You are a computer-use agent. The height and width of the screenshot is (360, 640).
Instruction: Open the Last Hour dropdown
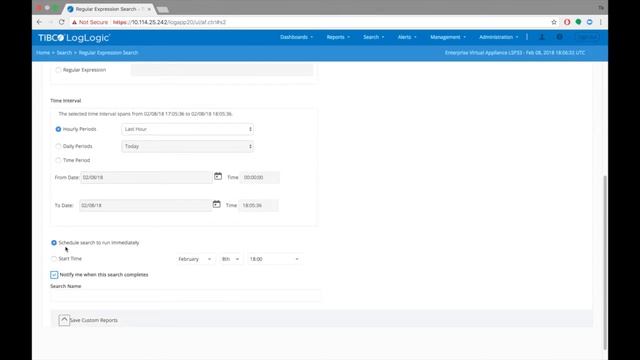(x=187, y=129)
